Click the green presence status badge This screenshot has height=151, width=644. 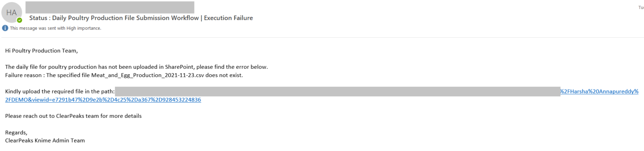point(19,20)
